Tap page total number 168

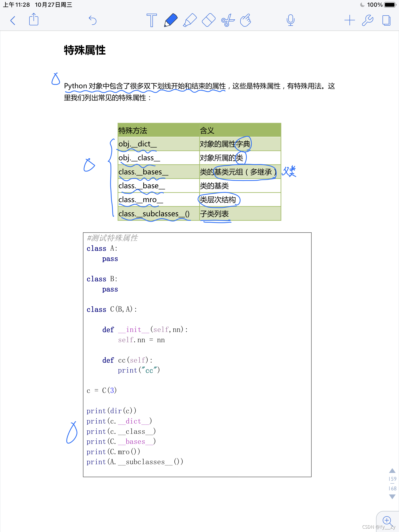pyautogui.click(x=393, y=488)
